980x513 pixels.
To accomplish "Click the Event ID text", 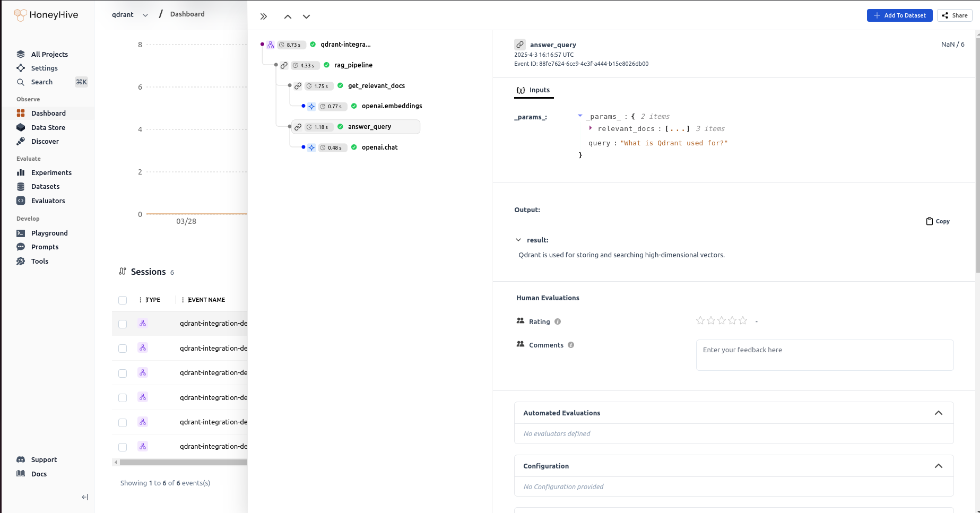I will (x=581, y=64).
